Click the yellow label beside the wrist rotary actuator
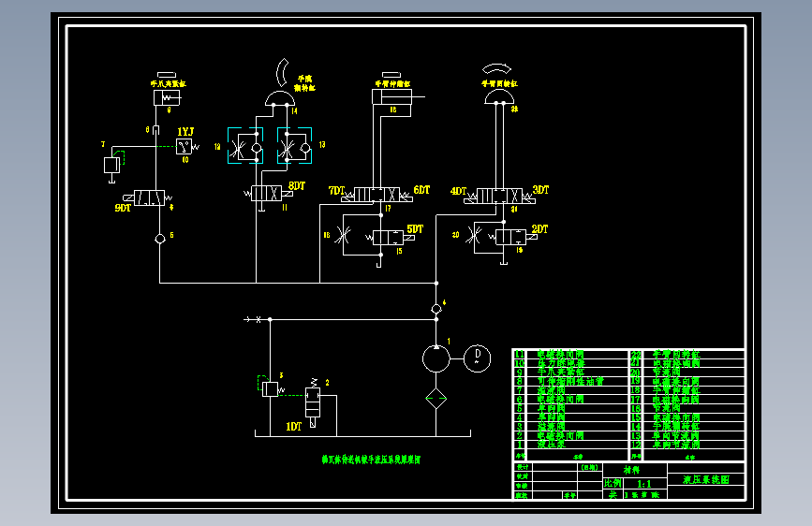812x526 pixels. coord(305,83)
